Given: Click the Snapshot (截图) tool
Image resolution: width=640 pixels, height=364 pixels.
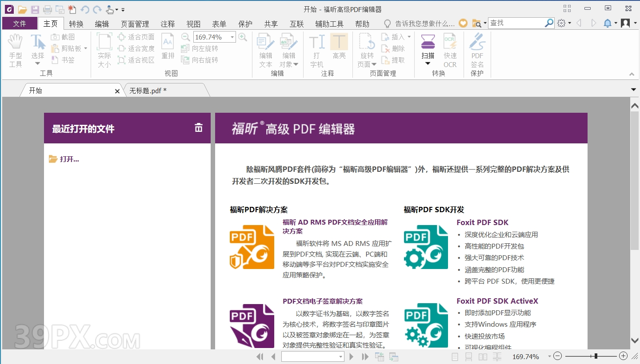Looking at the screenshot, I should coord(63,37).
